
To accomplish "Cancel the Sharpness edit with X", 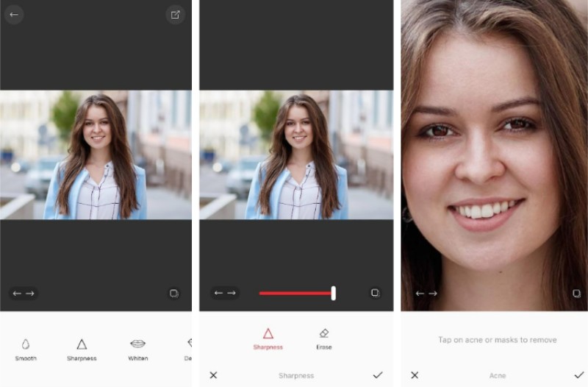I will (x=213, y=375).
